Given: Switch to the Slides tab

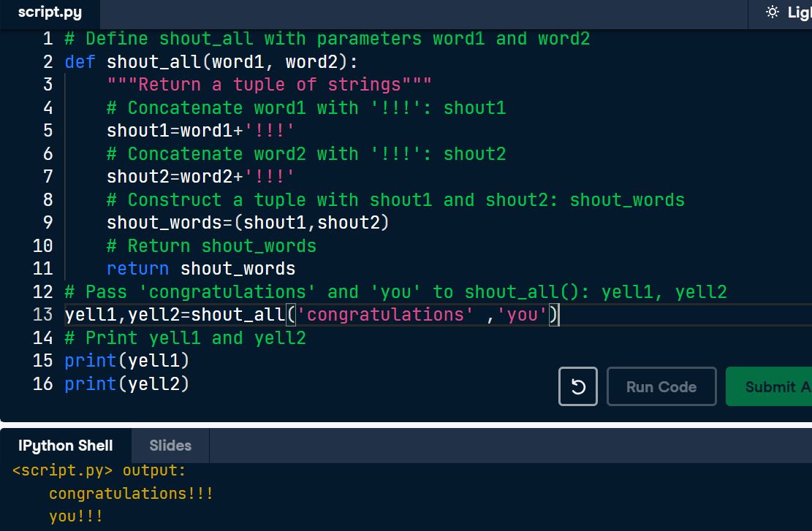Looking at the screenshot, I should click(170, 446).
